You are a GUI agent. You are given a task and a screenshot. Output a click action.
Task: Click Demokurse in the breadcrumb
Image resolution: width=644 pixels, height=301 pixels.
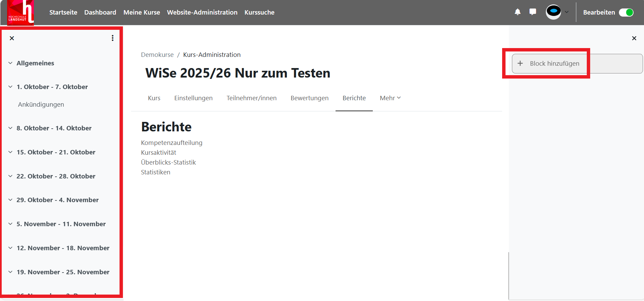(157, 55)
